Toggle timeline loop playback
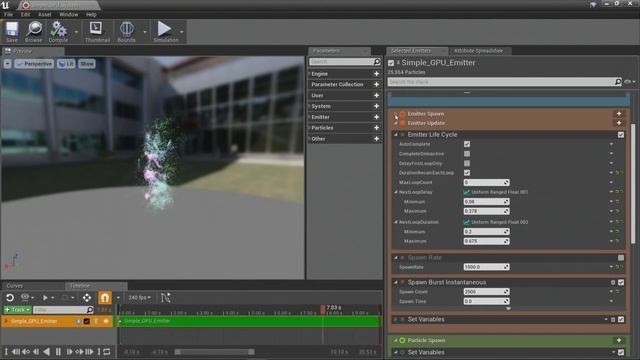Viewport: 640px width, 360px height. [107, 351]
